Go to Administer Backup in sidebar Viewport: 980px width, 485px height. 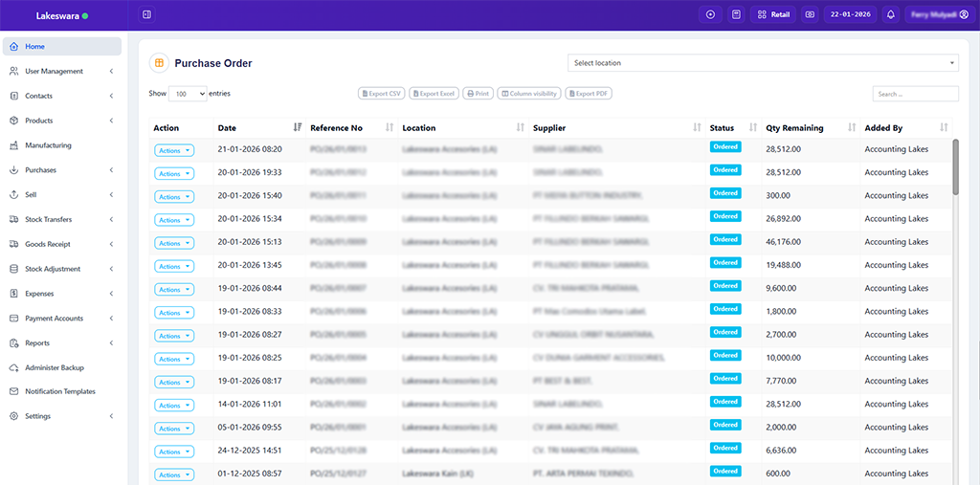(x=54, y=367)
